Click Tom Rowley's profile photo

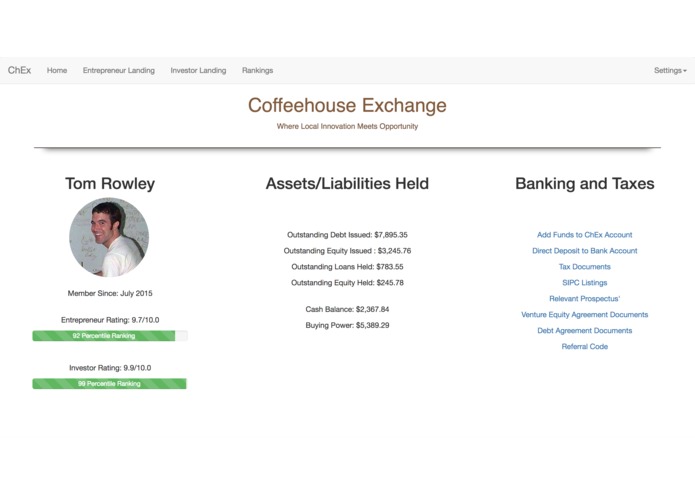(x=109, y=237)
